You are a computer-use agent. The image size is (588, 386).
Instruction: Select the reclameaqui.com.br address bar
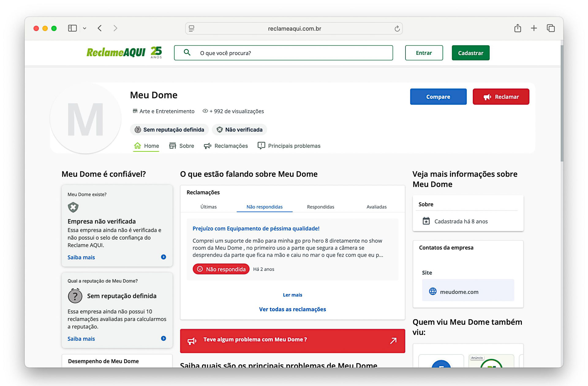(294, 28)
